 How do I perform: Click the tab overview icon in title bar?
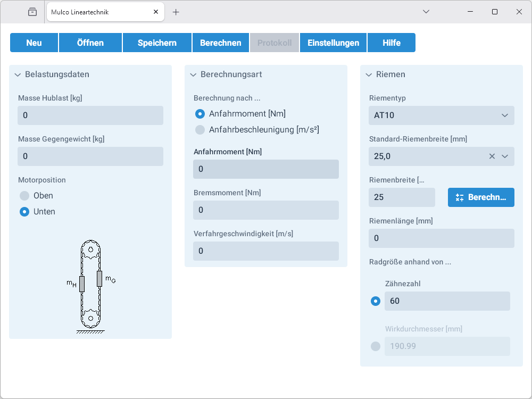tap(32, 12)
